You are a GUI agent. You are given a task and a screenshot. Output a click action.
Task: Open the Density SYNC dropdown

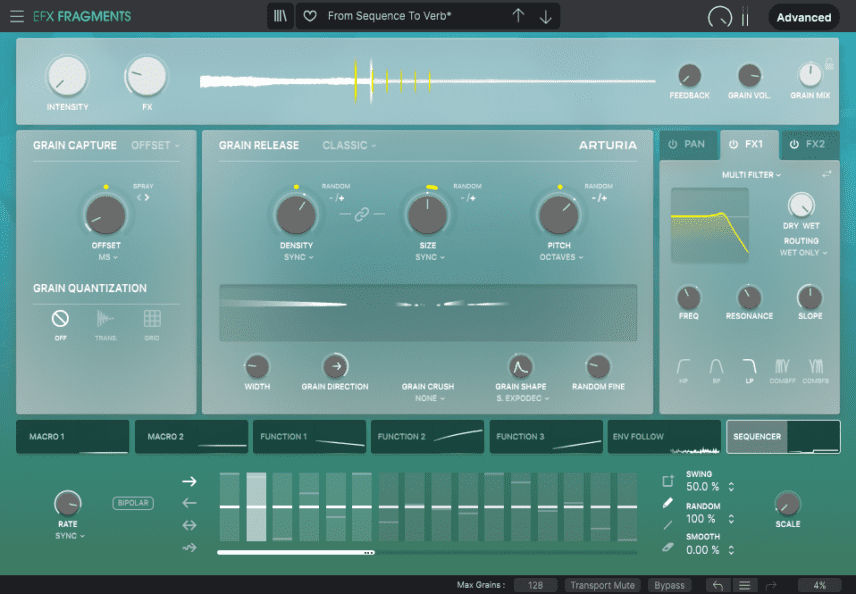(x=299, y=257)
